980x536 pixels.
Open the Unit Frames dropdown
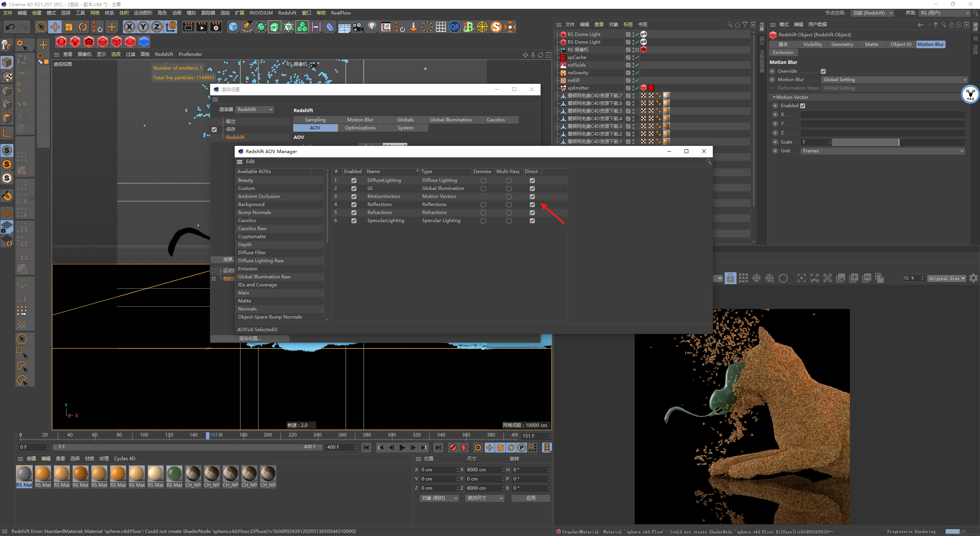pyautogui.click(x=882, y=151)
